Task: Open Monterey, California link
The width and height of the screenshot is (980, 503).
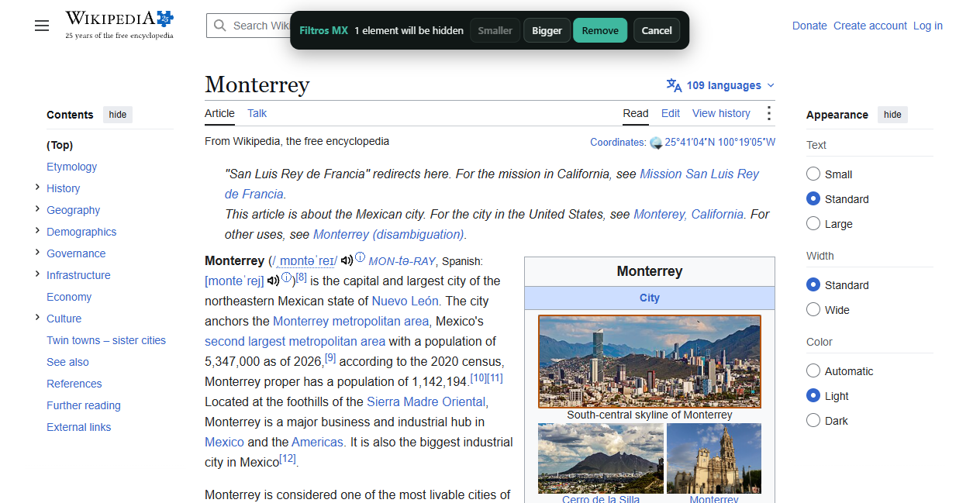Action: click(x=688, y=214)
